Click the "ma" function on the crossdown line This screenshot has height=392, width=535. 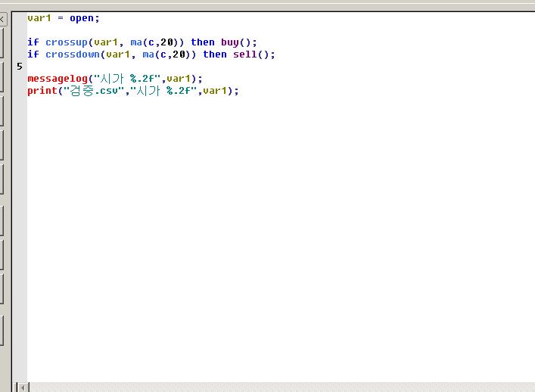click(x=148, y=54)
